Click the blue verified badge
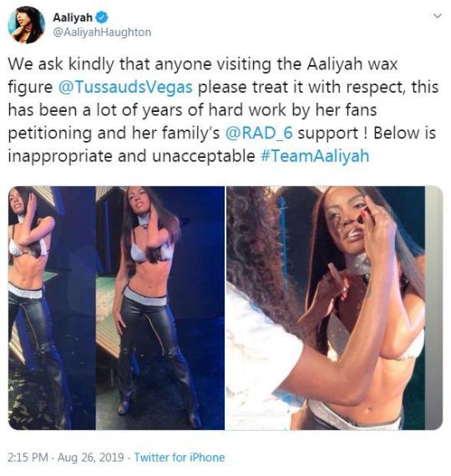Screen dimensions: 451x476 (x=102, y=18)
